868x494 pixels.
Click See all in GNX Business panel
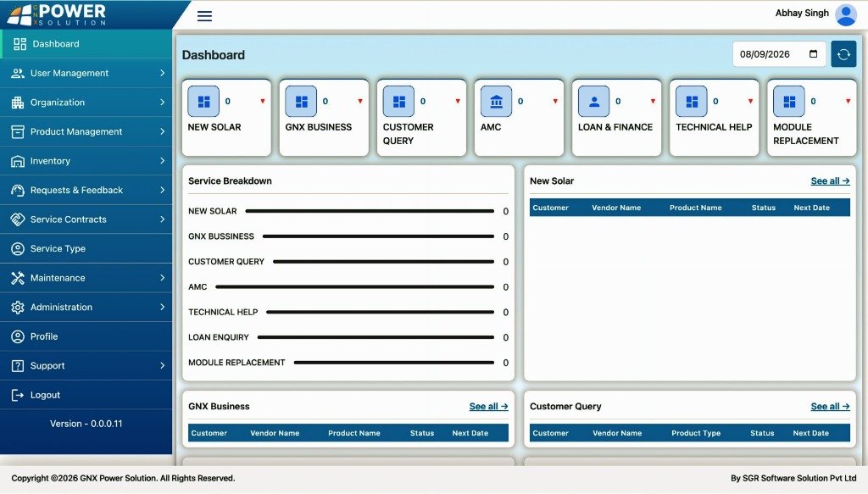[488, 407]
